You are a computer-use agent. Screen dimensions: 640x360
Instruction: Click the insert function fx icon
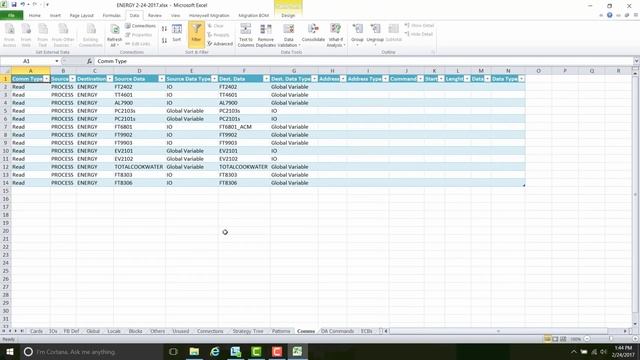pos(89,61)
